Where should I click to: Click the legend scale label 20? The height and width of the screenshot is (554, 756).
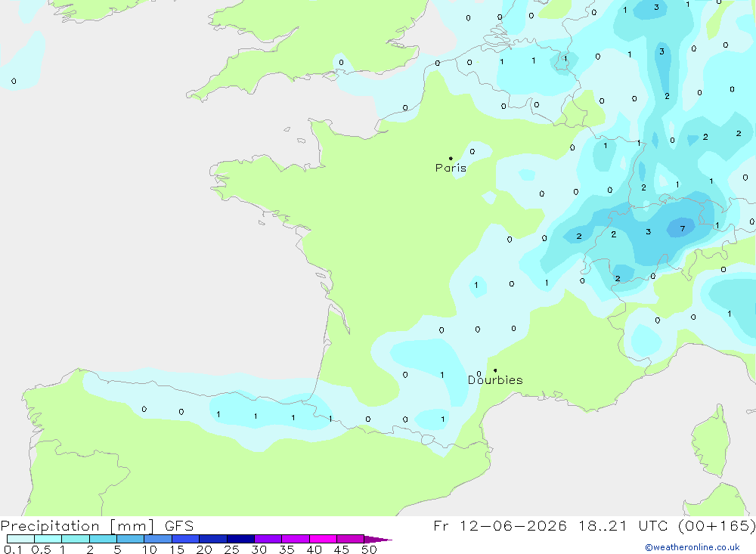coord(204,549)
